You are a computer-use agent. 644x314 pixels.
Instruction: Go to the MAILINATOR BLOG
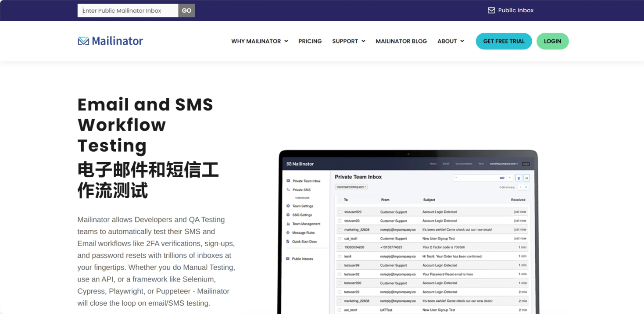click(x=401, y=41)
